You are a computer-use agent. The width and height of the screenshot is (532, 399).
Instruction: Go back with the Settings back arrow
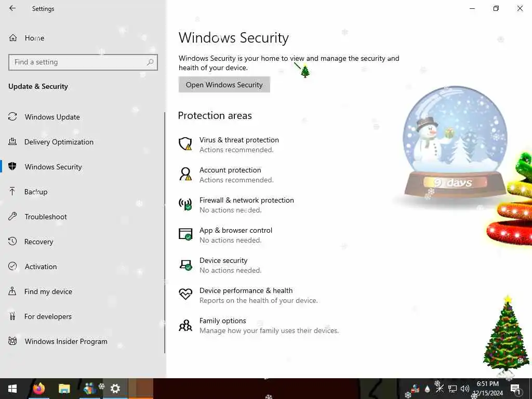[x=12, y=8]
